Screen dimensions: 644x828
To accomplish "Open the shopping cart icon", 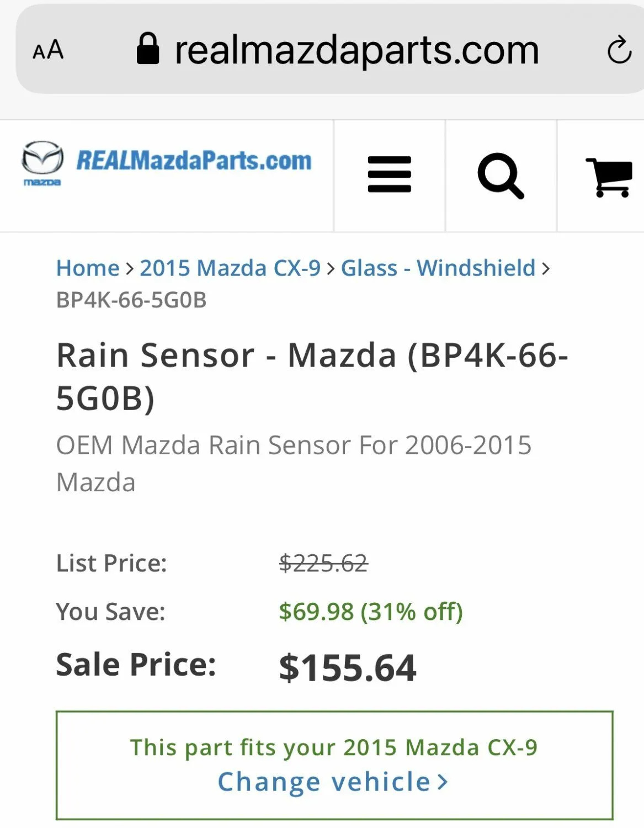I will (x=609, y=177).
